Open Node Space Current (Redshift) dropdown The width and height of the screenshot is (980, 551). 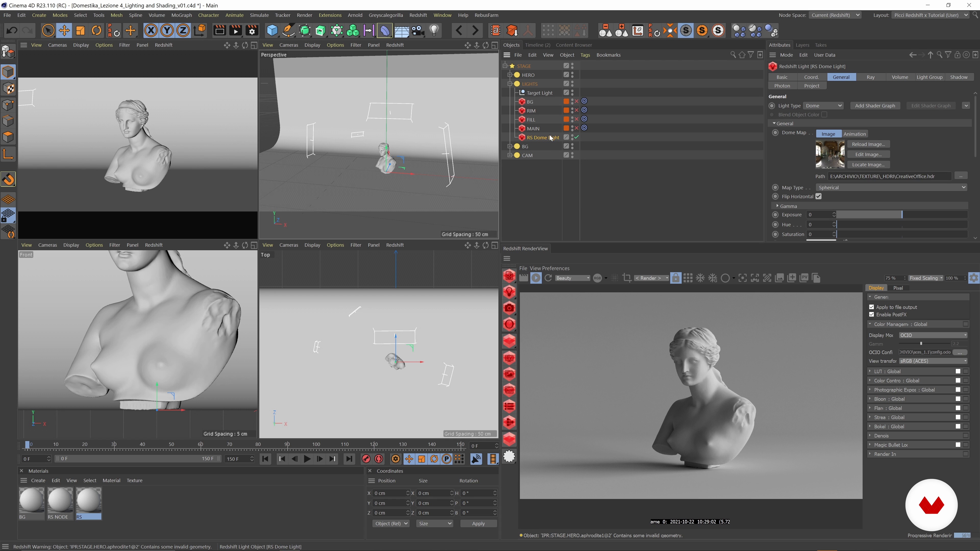[x=835, y=15]
